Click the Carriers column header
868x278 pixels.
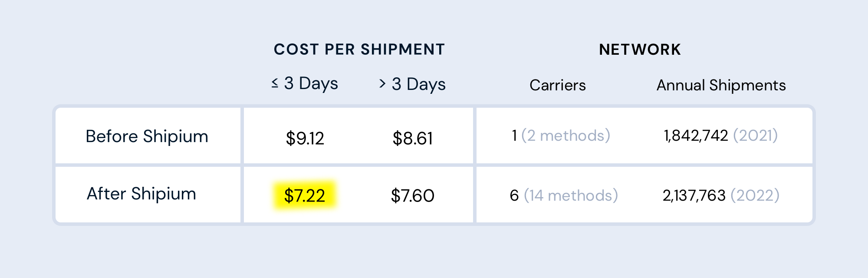coord(558,85)
